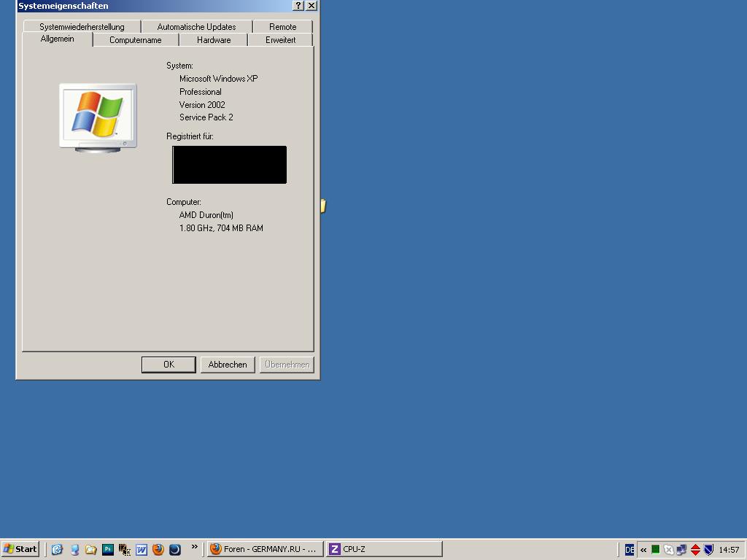Expand hidden tray icons with double chevron
Image resolution: width=747 pixels, height=560 pixels.
click(x=643, y=550)
